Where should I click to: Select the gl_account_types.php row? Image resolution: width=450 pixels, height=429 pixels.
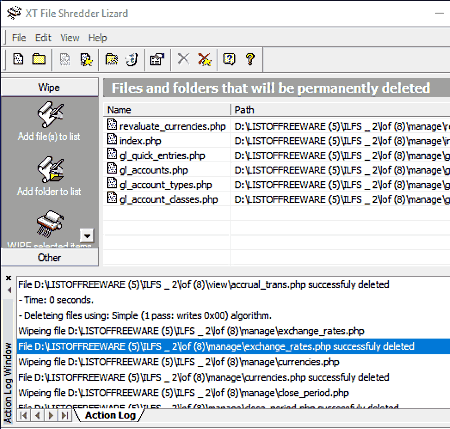coord(277,185)
